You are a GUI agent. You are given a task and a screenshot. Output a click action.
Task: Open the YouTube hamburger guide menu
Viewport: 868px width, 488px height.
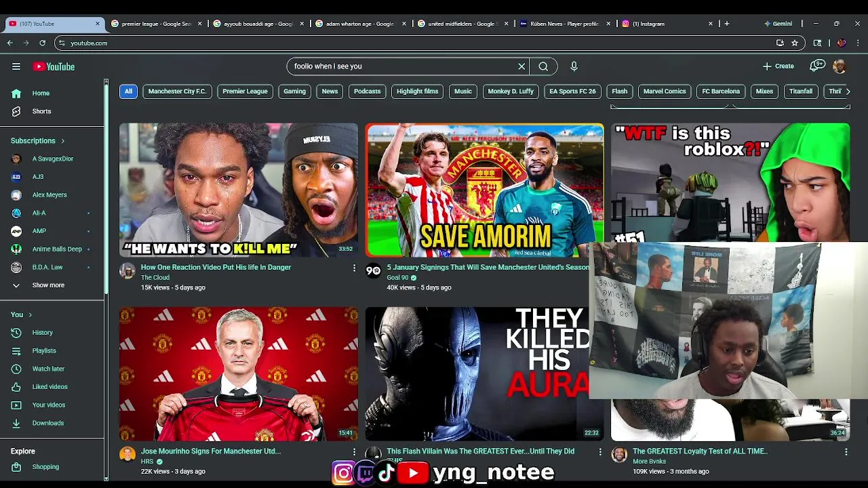16,66
